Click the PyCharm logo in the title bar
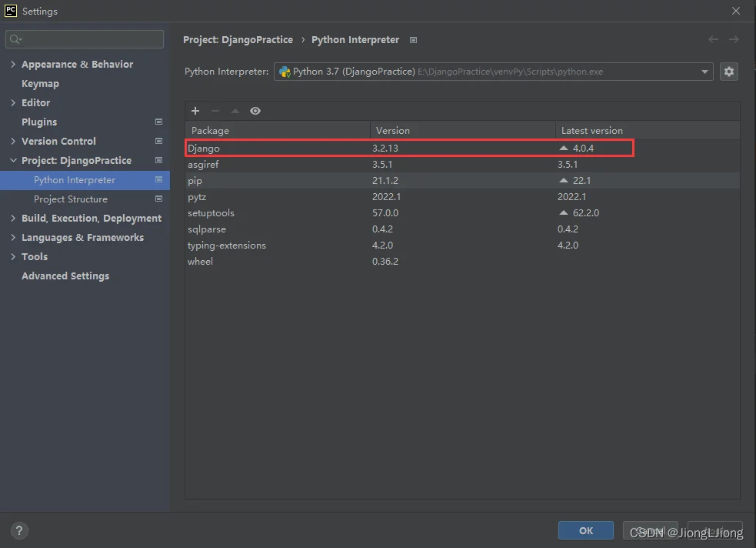Image resolution: width=756 pixels, height=548 pixels. click(x=11, y=11)
